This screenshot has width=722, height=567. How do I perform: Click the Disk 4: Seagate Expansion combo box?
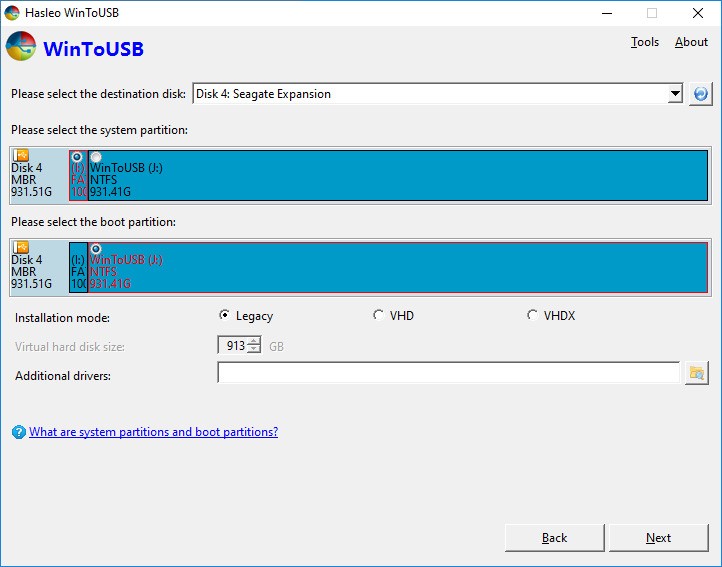[437, 94]
